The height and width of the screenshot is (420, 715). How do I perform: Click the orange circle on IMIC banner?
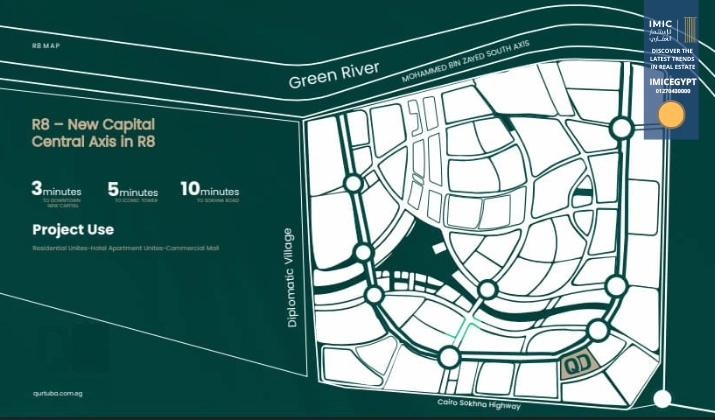(x=671, y=115)
